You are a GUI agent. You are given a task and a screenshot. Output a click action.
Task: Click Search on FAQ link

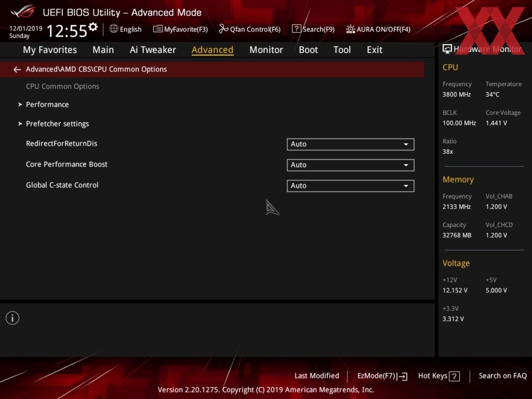[x=503, y=376]
